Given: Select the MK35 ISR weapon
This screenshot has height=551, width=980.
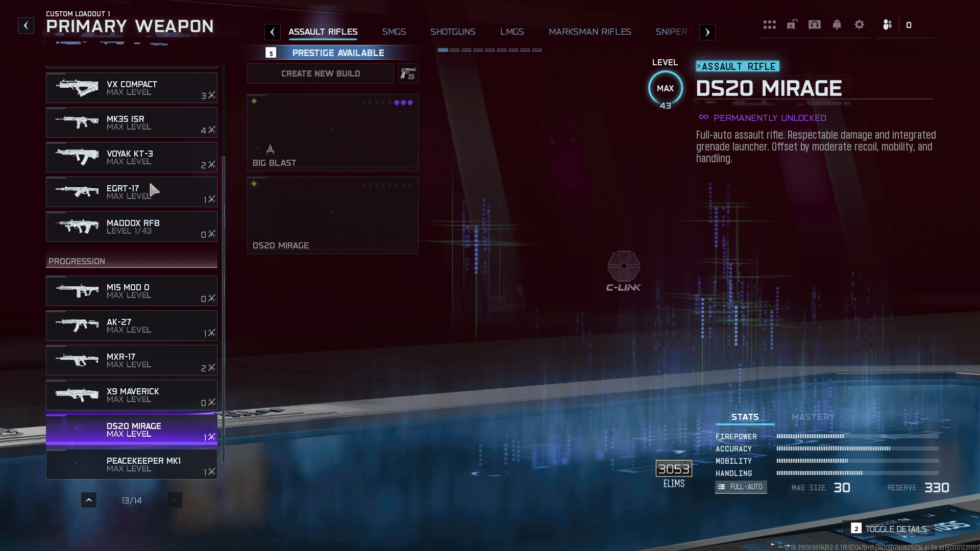Looking at the screenshot, I should [x=132, y=122].
